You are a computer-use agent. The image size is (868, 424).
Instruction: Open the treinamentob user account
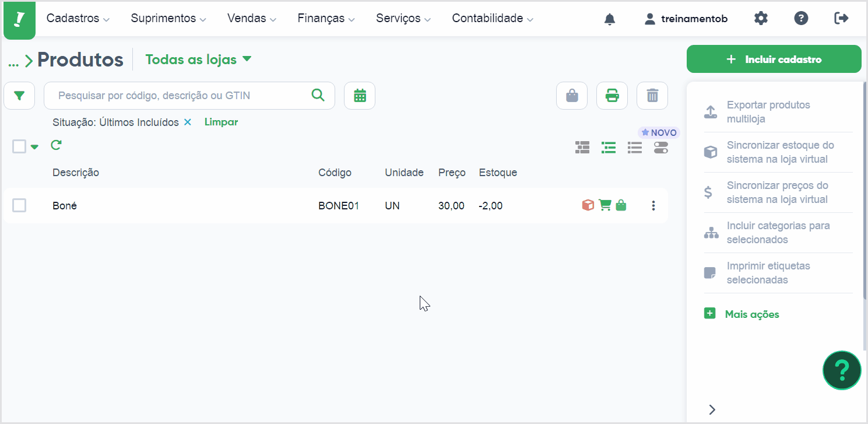pos(686,19)
